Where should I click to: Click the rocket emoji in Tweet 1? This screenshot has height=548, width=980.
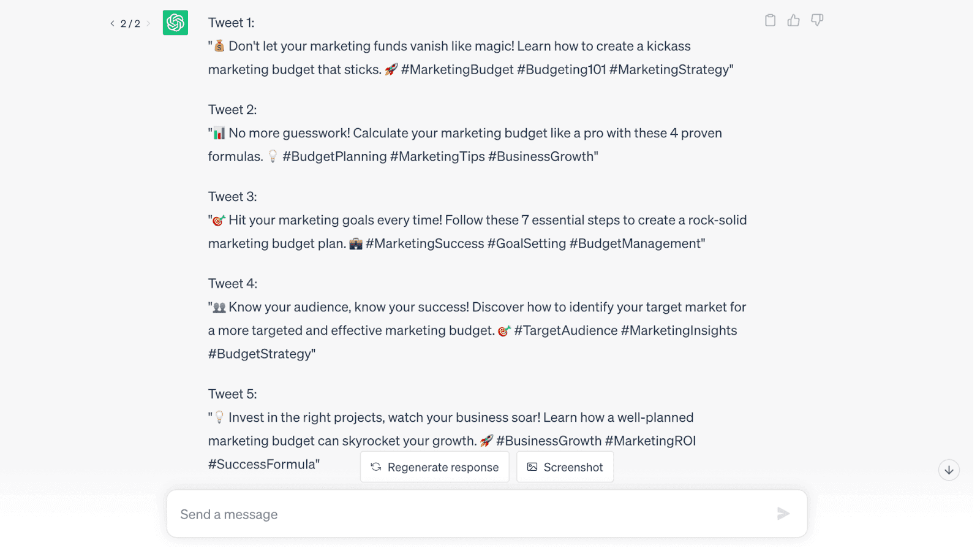[390, 69]
